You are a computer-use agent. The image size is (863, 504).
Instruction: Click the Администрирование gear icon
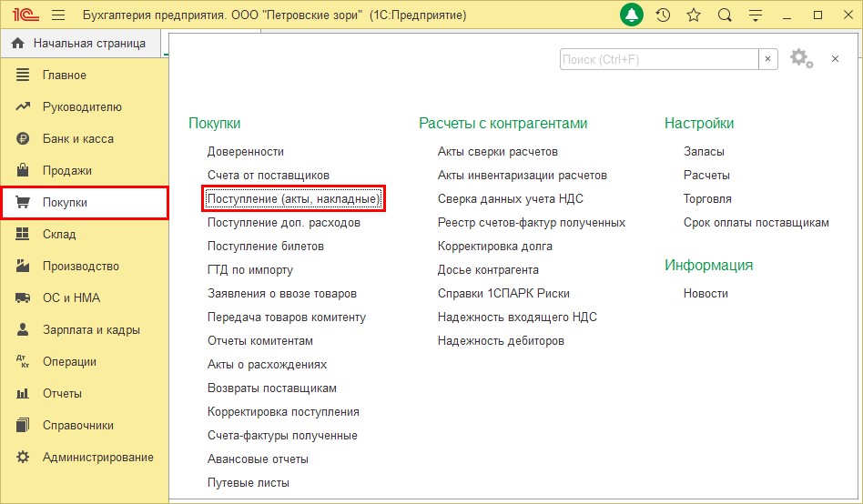tap(23, 457)
